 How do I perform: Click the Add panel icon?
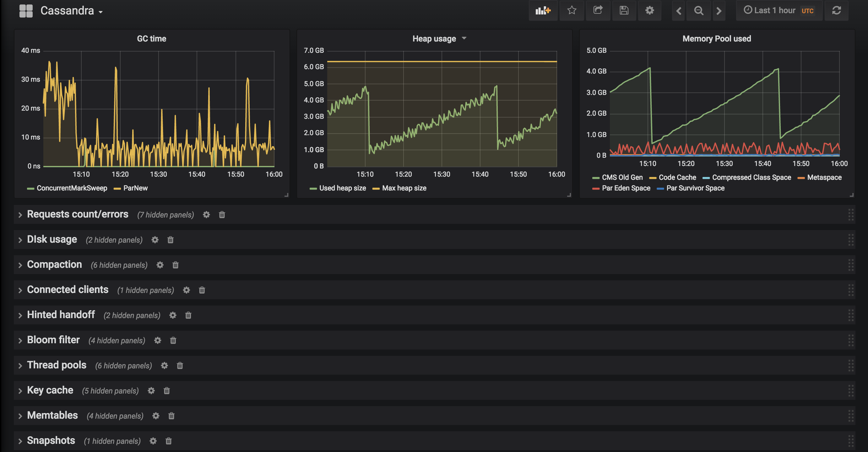(x=543, y=10)
